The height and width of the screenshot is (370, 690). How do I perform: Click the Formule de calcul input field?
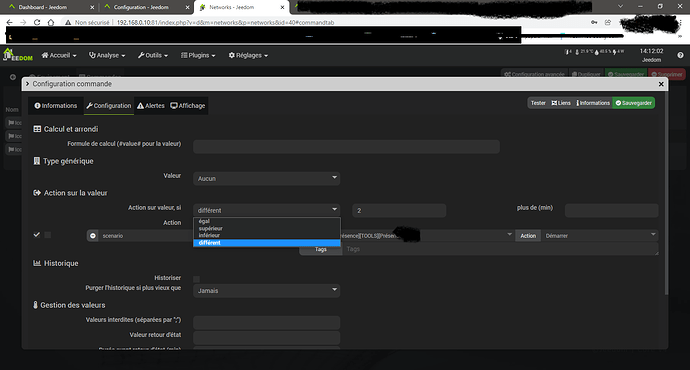click(346, 147)
